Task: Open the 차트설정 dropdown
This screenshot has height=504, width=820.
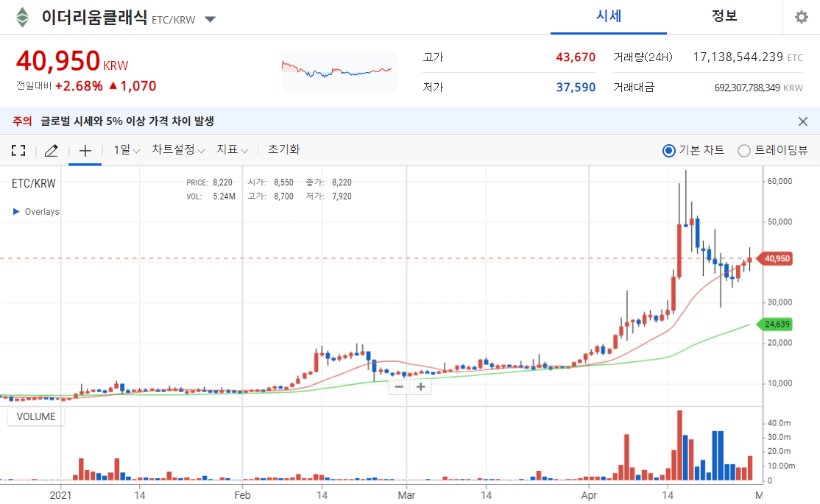Action: point(178,150)
